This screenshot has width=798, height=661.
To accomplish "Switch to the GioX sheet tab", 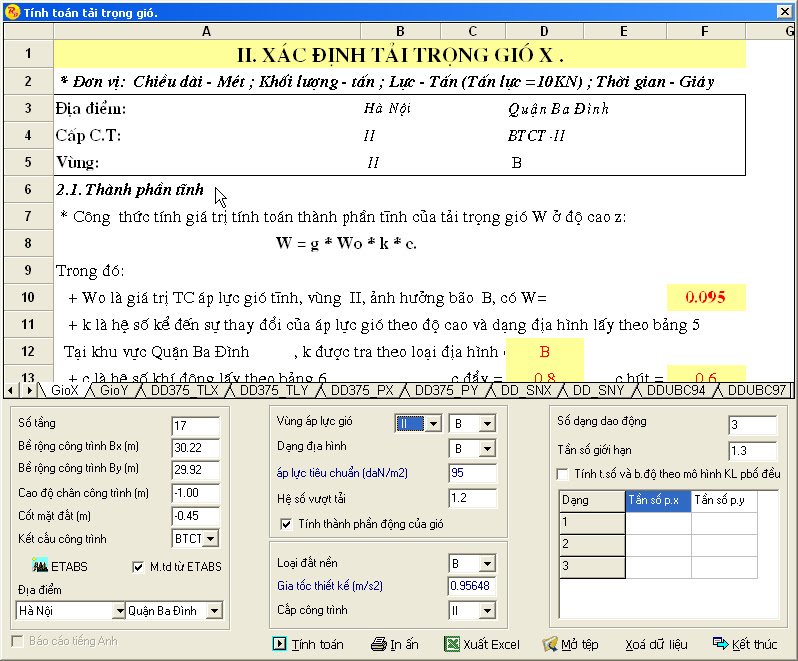I will (65, 390).
